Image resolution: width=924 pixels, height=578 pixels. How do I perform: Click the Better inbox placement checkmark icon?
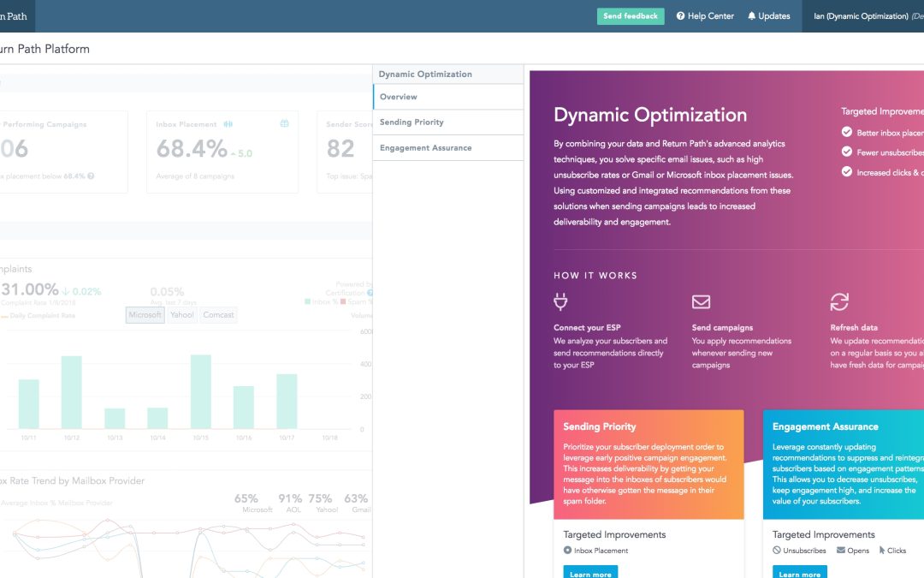pos(847,132)
